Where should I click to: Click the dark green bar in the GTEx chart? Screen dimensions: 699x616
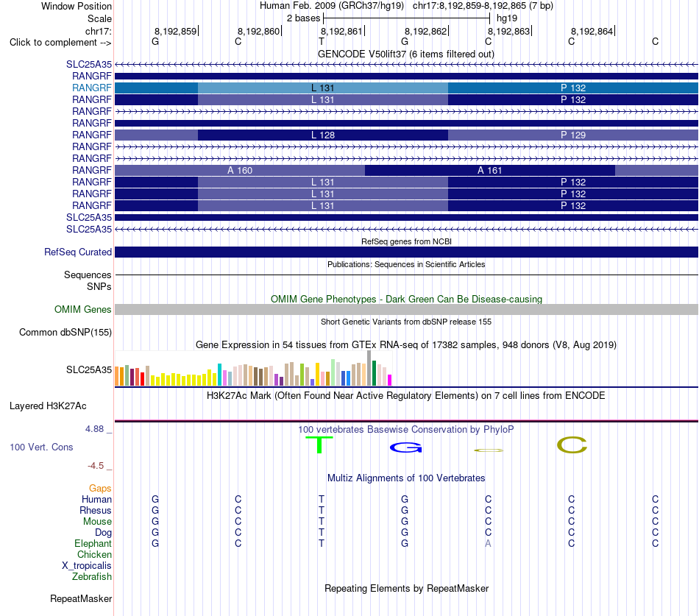pos(374,373)
